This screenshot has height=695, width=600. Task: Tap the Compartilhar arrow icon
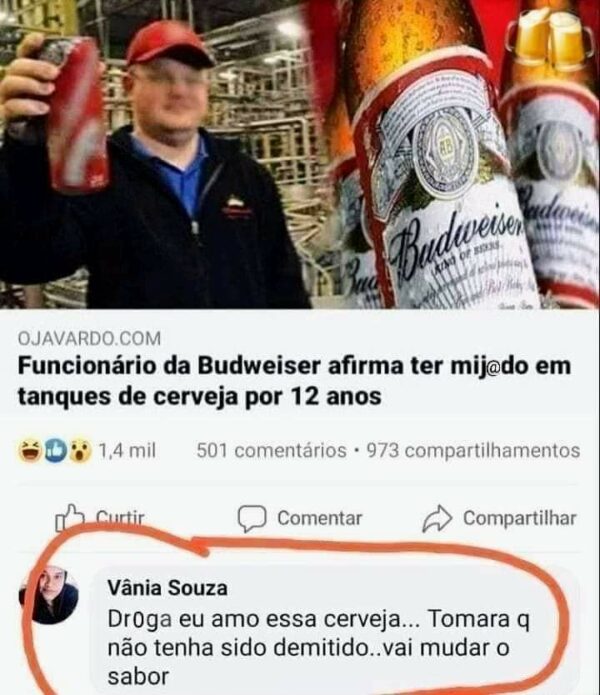(x=437, y=518)
